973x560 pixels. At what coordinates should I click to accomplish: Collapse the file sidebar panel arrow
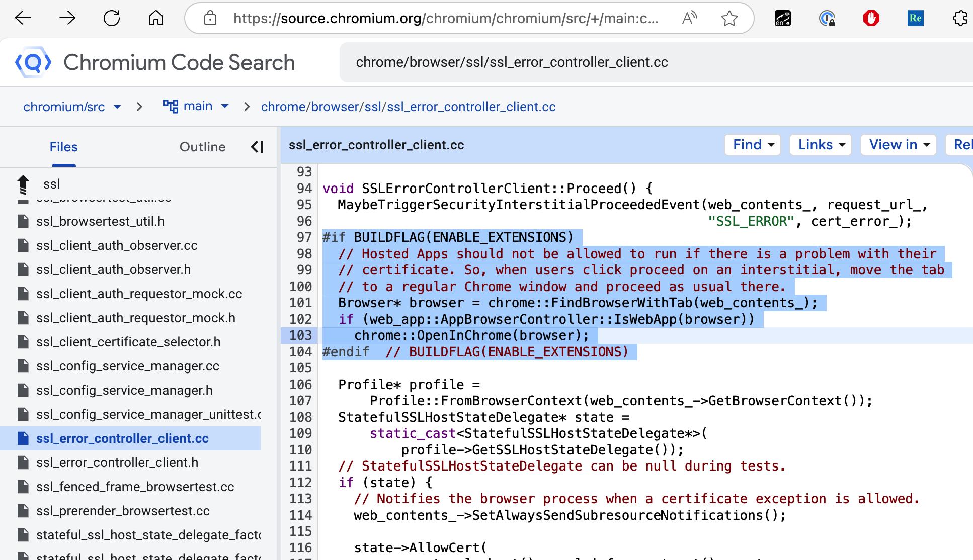point(257,147)
